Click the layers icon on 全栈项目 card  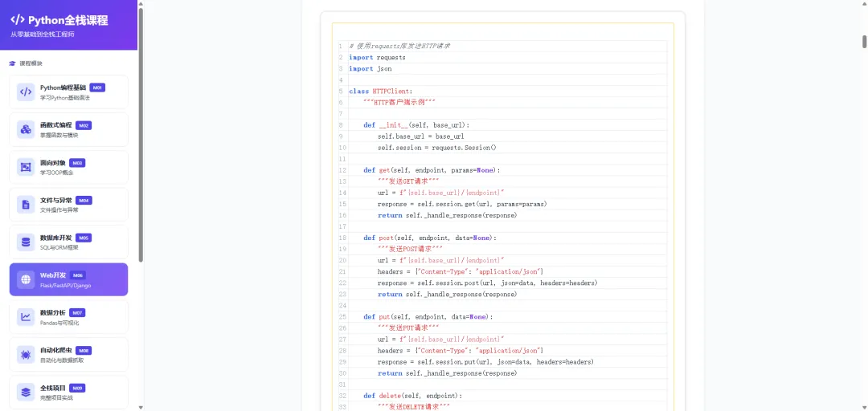point(26,393)
